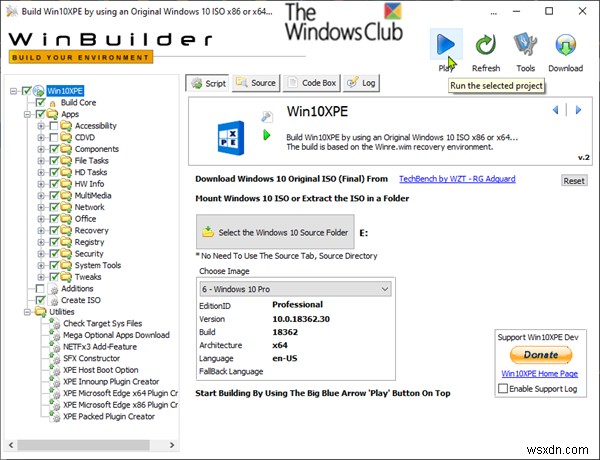Image resolution: width=600 pixels, height=460 pixels.
Task: Click the Apps folder icon
Action: click(x=52, y=114)
